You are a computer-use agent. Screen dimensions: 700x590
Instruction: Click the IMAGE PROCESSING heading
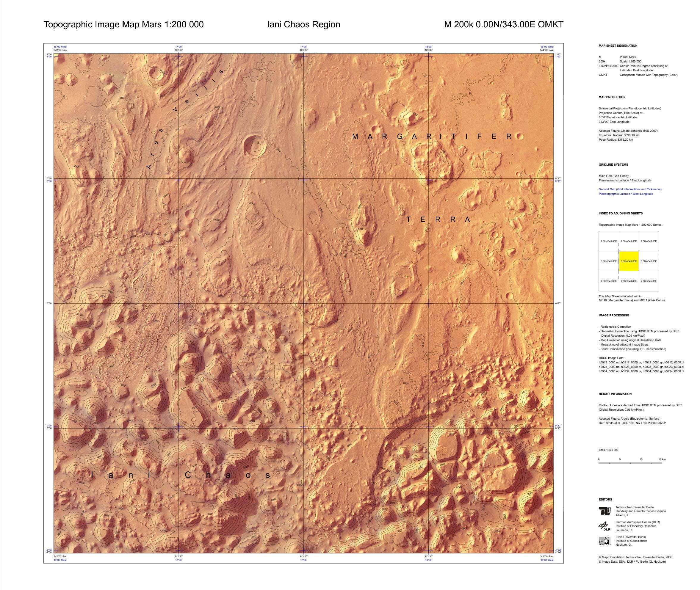coord(614,316)
